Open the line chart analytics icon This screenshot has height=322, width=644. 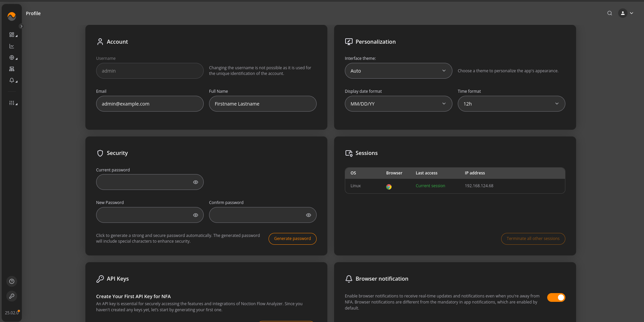click(12, 46)
